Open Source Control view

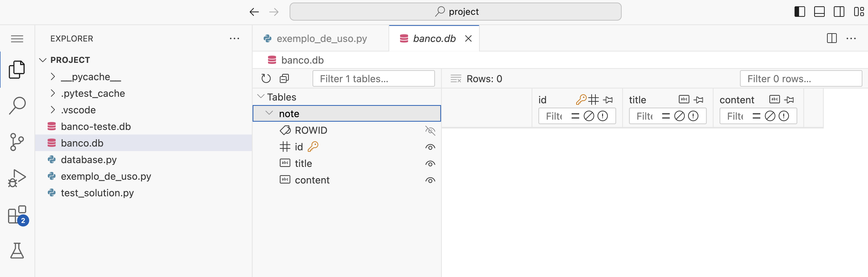pyautogui.click(x=17, y=142)
